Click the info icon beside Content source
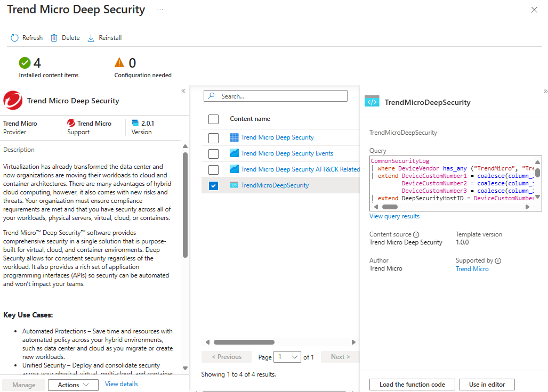The image size is (548, 392). (416, 234)
